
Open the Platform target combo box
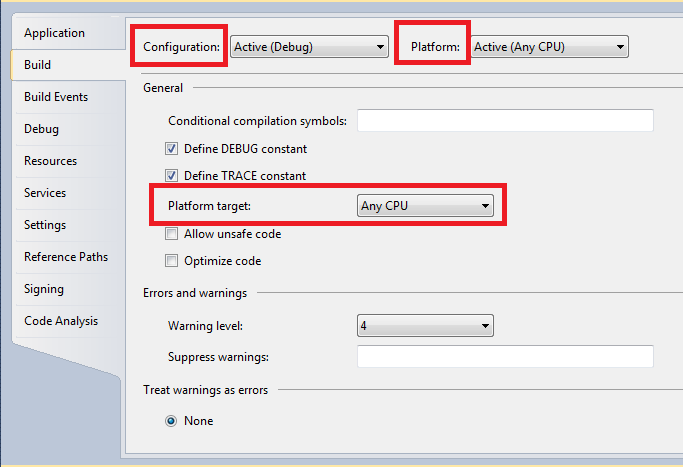(425, 206)
